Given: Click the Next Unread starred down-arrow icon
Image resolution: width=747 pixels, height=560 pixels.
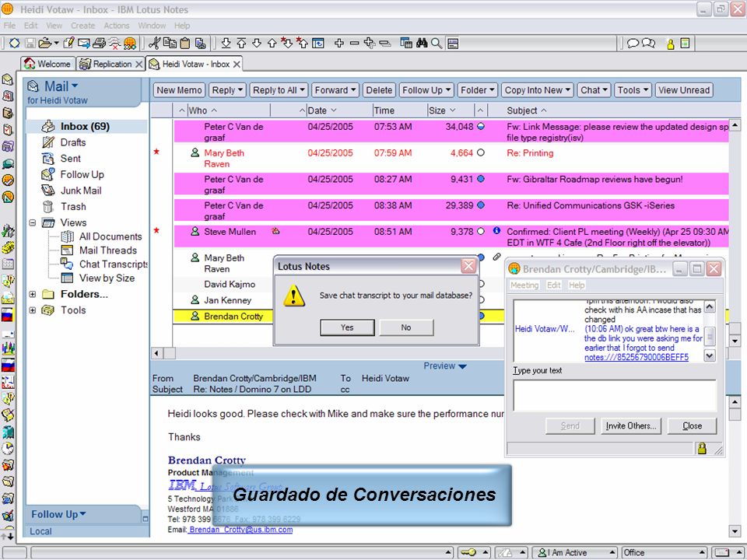Looking at the screenshot, I should (x=287, y=44).
